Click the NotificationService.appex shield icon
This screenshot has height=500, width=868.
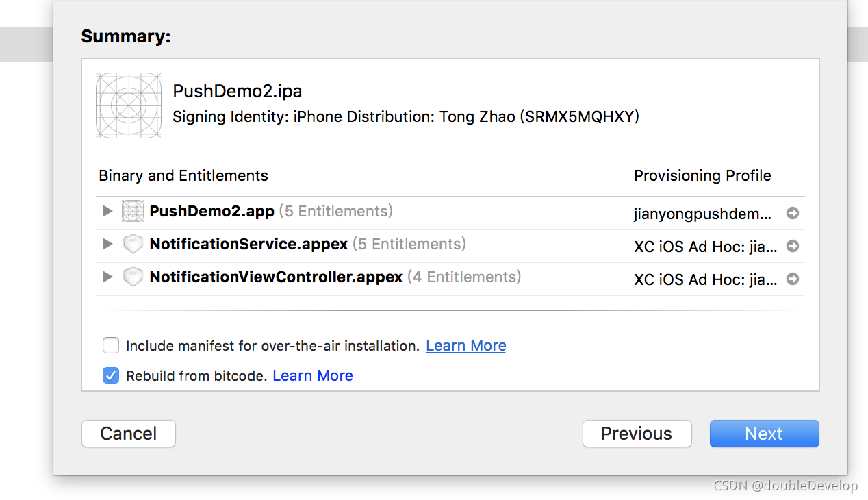(x=132, y=245)
